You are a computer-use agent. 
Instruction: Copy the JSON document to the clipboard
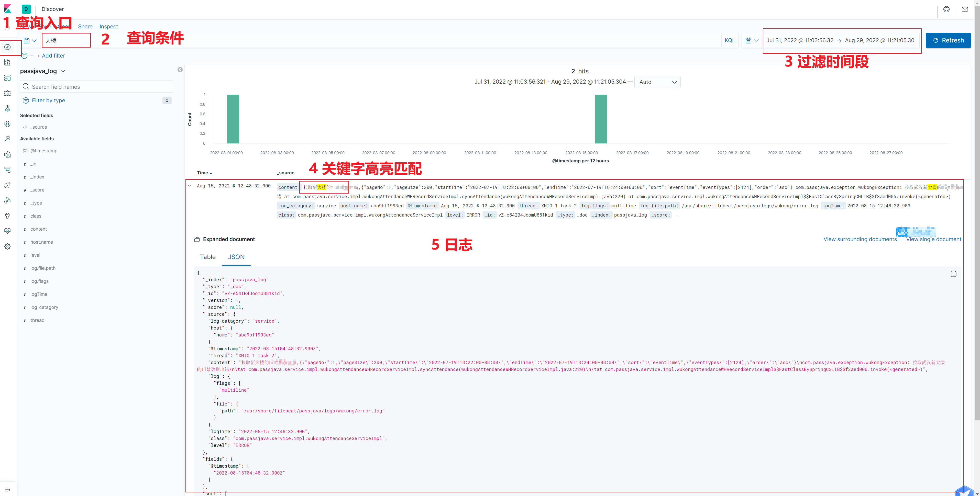[953, 274]
